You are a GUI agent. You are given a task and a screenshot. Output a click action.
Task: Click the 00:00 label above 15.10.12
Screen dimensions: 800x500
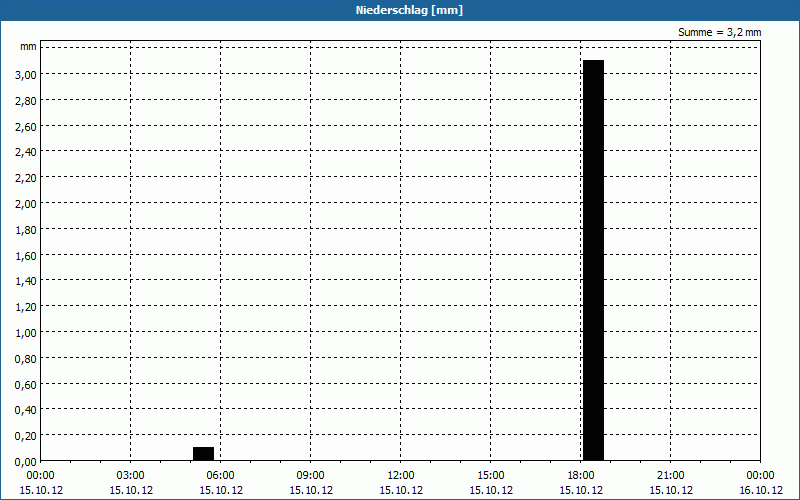pos(40,476)
